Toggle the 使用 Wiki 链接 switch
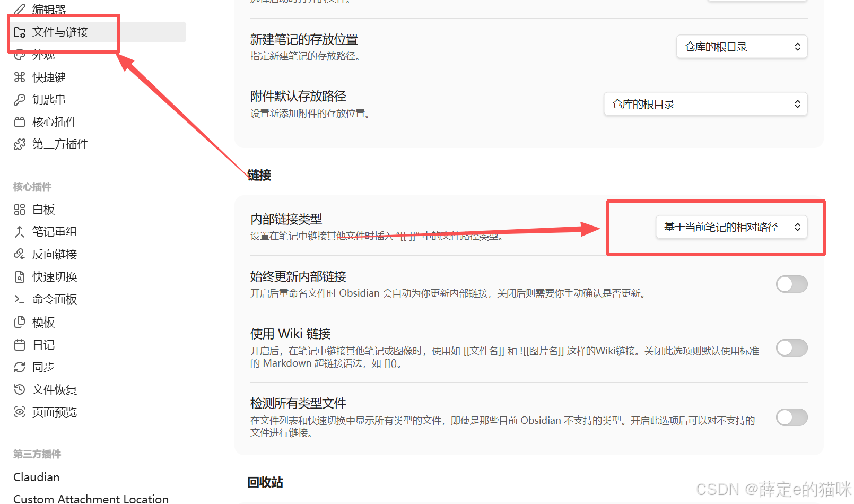 792,348
